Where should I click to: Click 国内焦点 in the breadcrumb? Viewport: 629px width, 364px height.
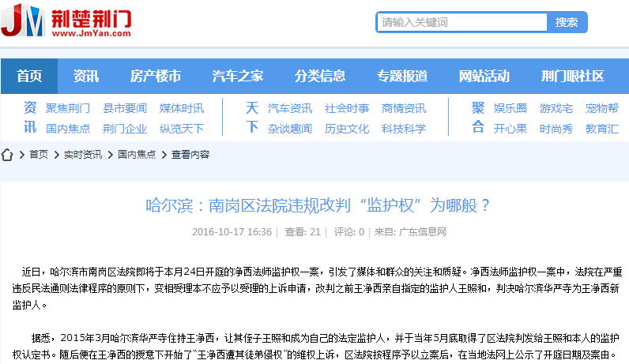pyautogui.click(x=137, y=155)
